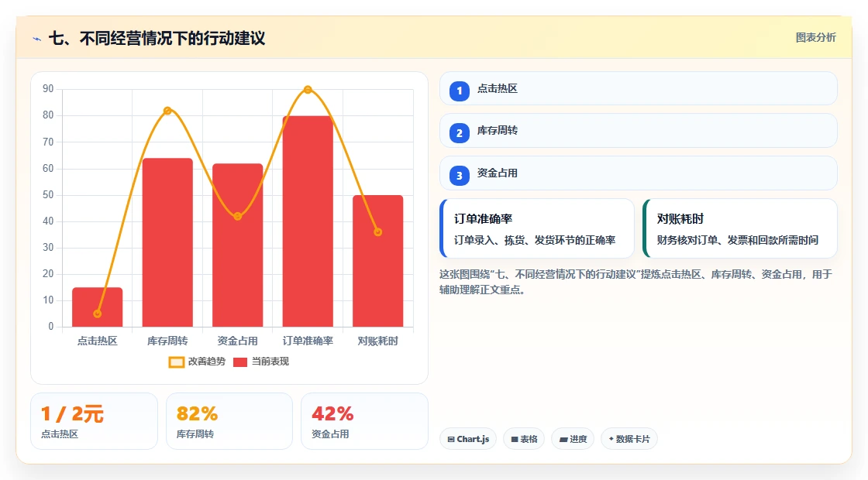
Task: Click the Chart.js tag
Action: pyautogui.click(x=468, y=439)
